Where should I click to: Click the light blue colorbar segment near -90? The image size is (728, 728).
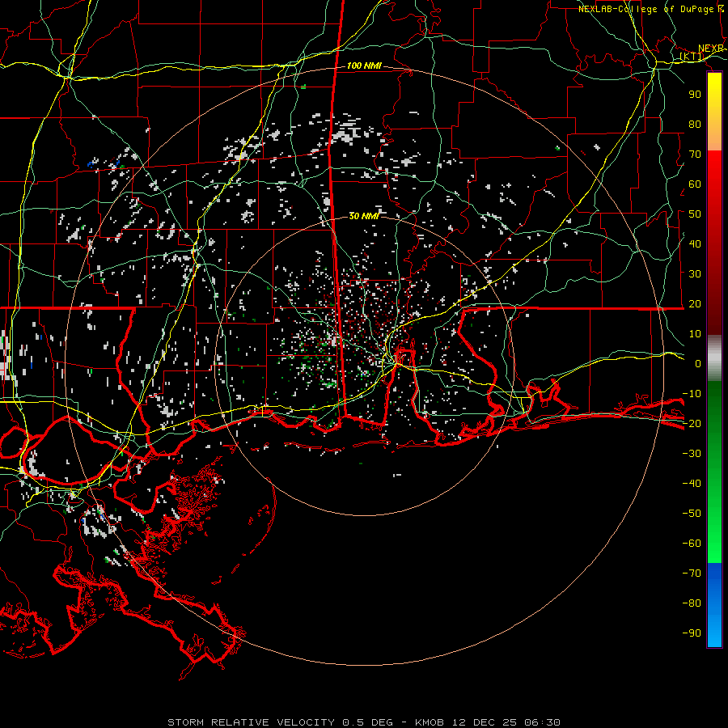tap(714, 632)
